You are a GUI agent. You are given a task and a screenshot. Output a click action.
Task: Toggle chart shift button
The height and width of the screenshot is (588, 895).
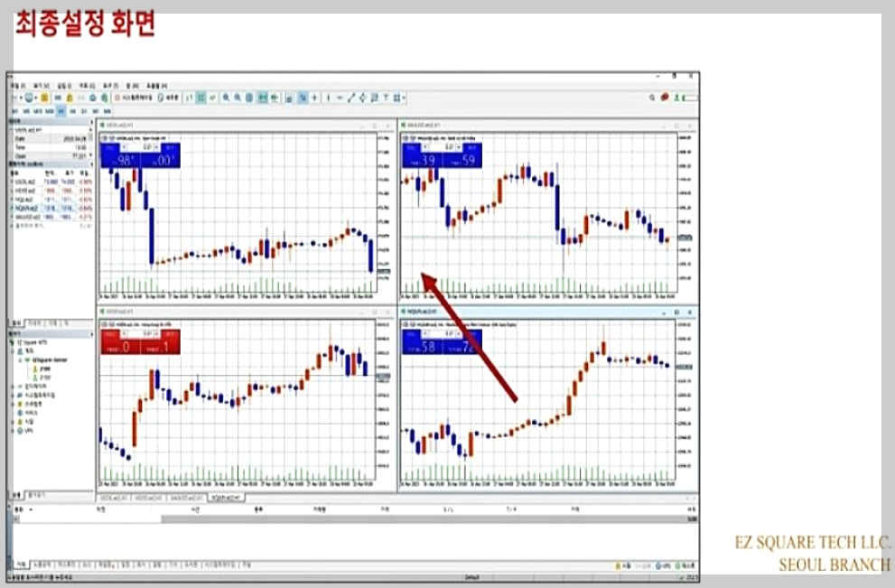point(274,98)
